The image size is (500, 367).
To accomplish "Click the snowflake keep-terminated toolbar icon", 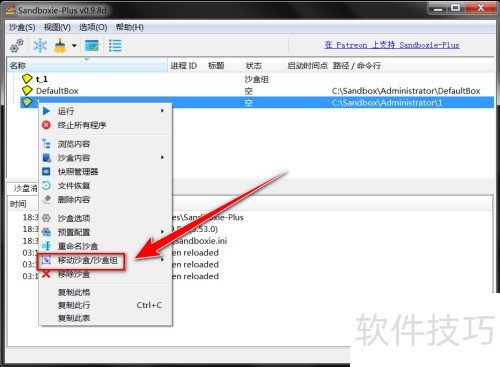I will tap(40, 46).
